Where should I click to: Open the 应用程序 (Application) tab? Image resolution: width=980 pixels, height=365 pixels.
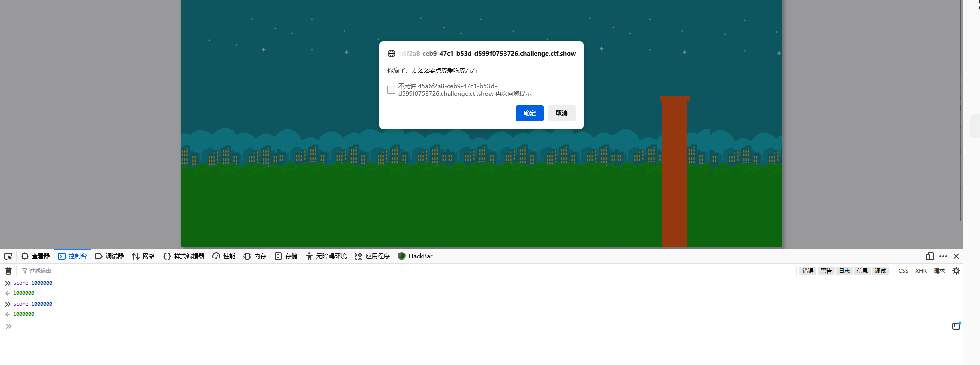tap(372, 256)
